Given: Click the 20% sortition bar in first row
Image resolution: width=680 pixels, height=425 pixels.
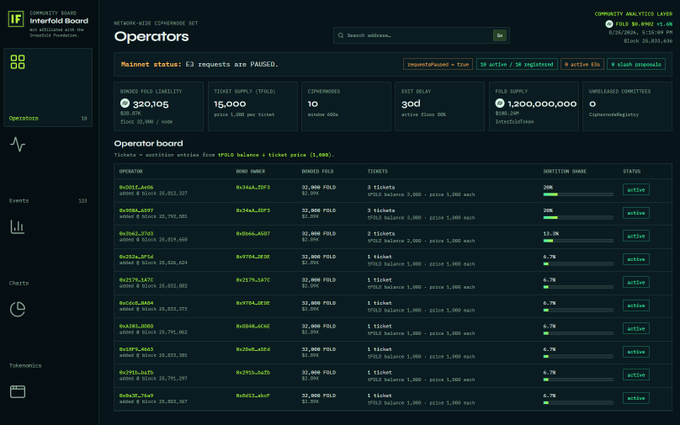Looking at the screenshot, I should pos(578,194).
